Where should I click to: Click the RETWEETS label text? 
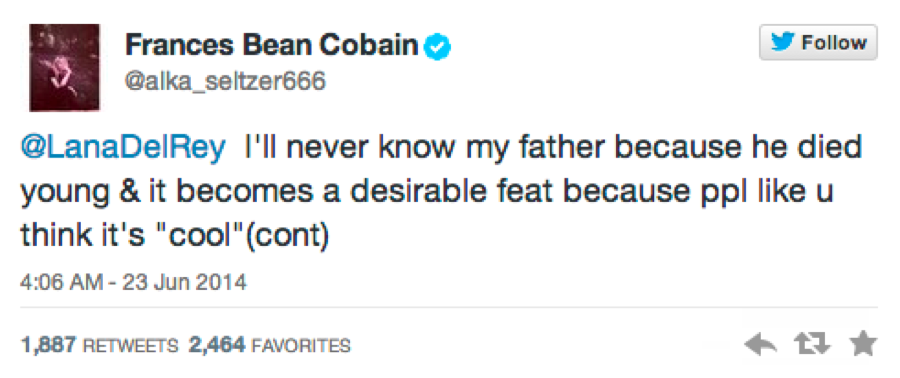pos(131,346)
